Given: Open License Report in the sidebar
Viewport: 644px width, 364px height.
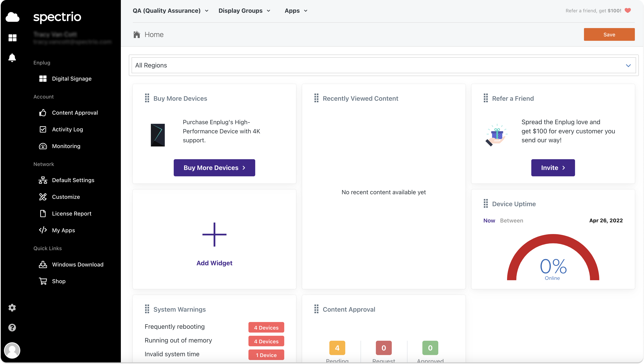Looking at the screenshot, I should [x=72, y=214].
